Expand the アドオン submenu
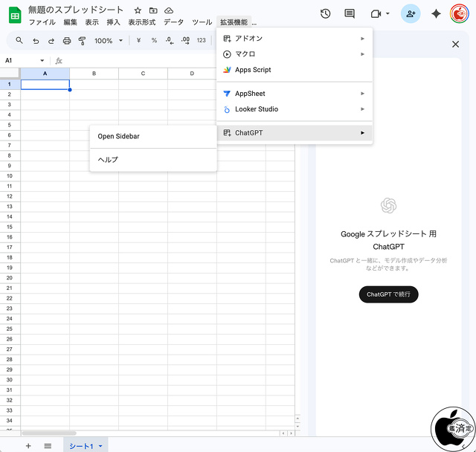This screenshot has width=476, height=452. 295,39
